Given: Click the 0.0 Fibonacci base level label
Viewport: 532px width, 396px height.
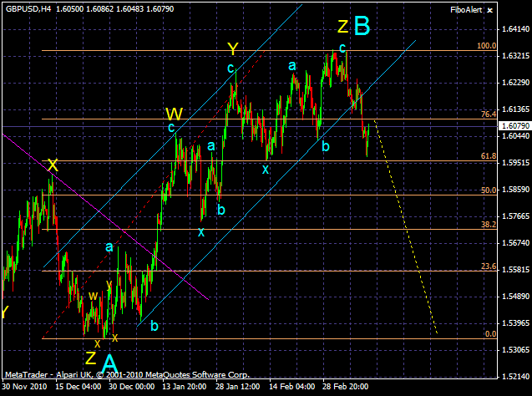Looking at the screenshot, I should [490, 334].
